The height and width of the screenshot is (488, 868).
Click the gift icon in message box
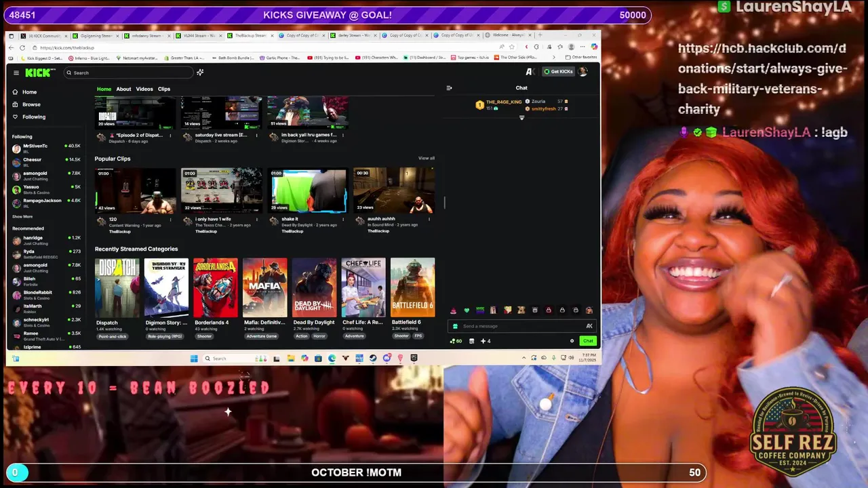pyautogui.click(x=455, y=326)
